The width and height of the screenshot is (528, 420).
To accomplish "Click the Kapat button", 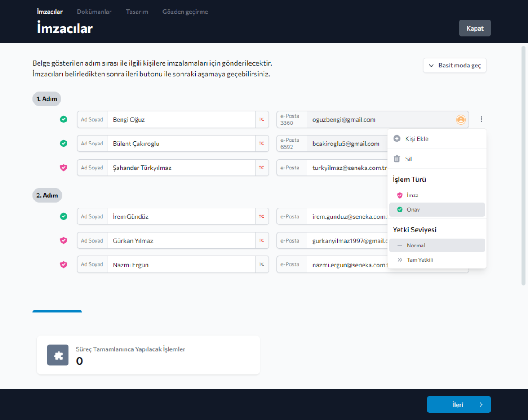I will point(474,28).
